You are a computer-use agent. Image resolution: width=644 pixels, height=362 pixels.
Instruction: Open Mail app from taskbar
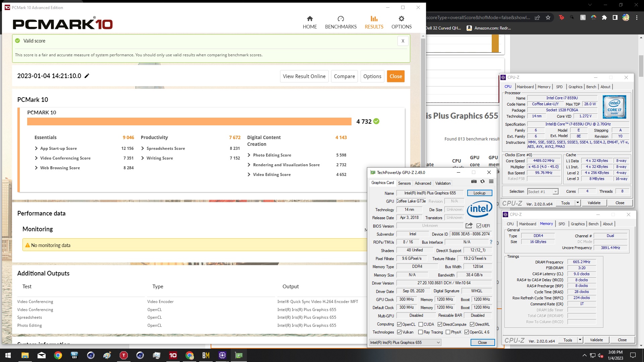point(42,355)
